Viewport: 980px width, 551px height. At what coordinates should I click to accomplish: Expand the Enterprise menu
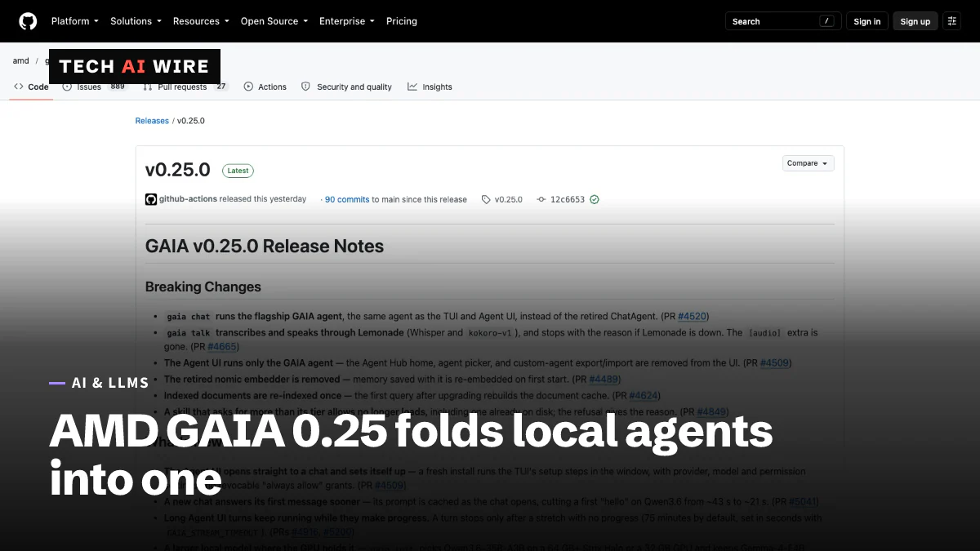coord(347,21)
